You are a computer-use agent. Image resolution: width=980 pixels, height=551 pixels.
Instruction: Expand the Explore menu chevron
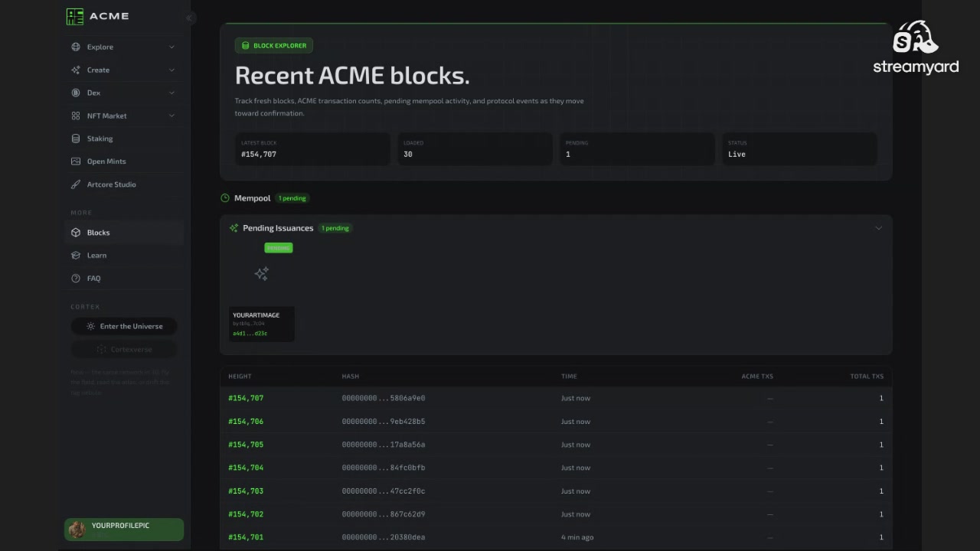[171, 47]
